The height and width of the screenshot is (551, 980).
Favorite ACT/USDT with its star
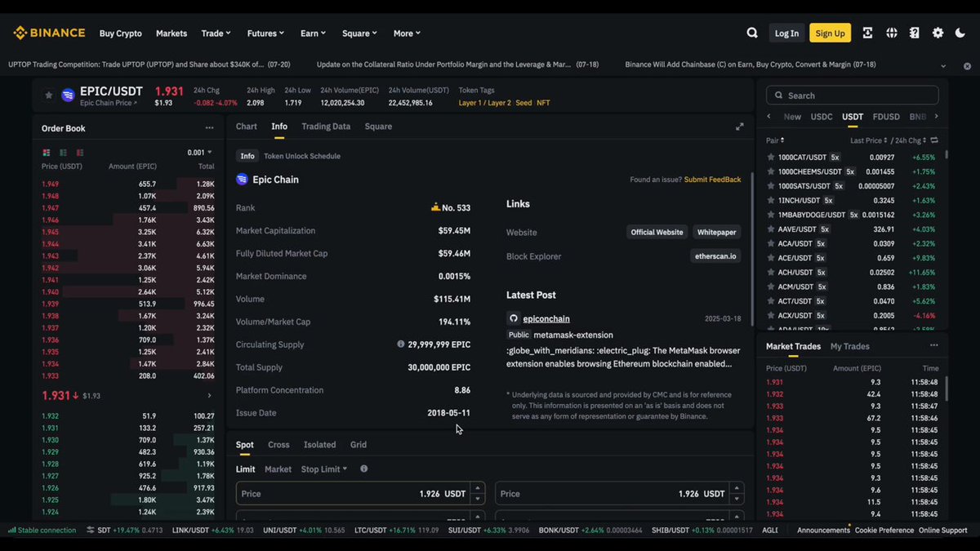pos(770,301)
